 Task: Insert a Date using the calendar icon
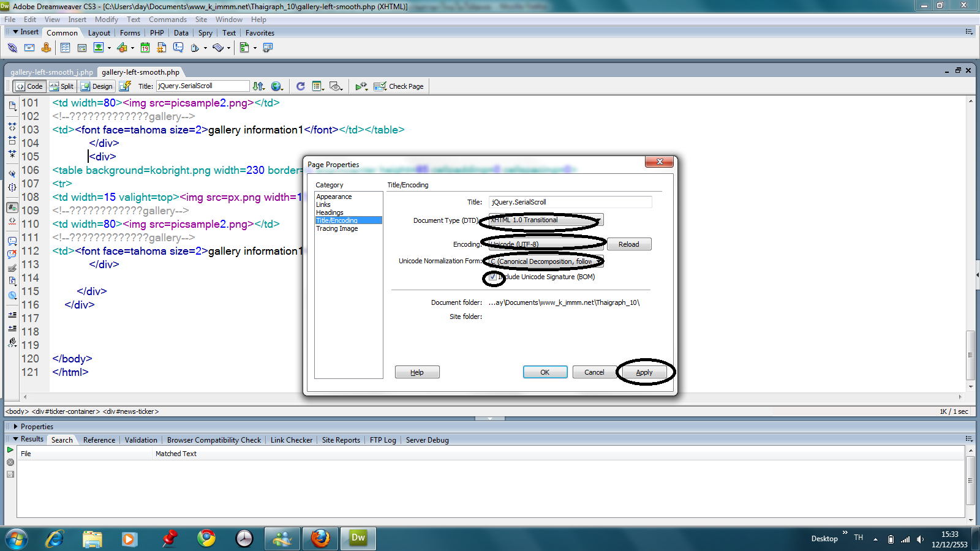coord(145,48)
